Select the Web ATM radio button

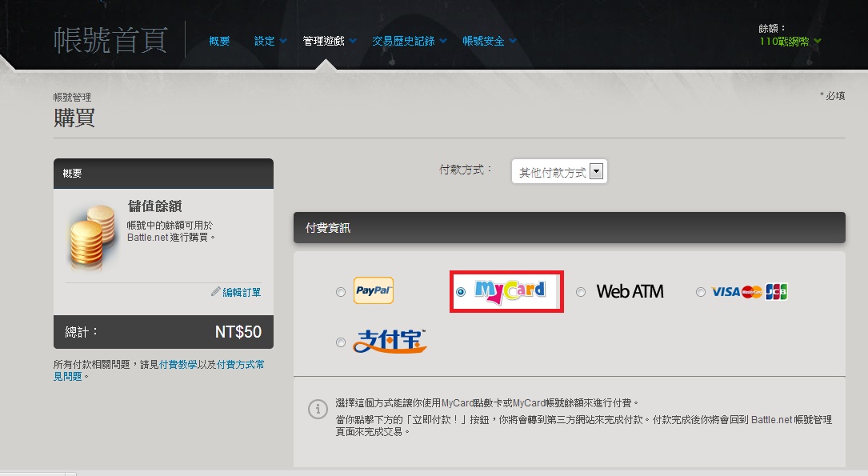pos(581,293)
